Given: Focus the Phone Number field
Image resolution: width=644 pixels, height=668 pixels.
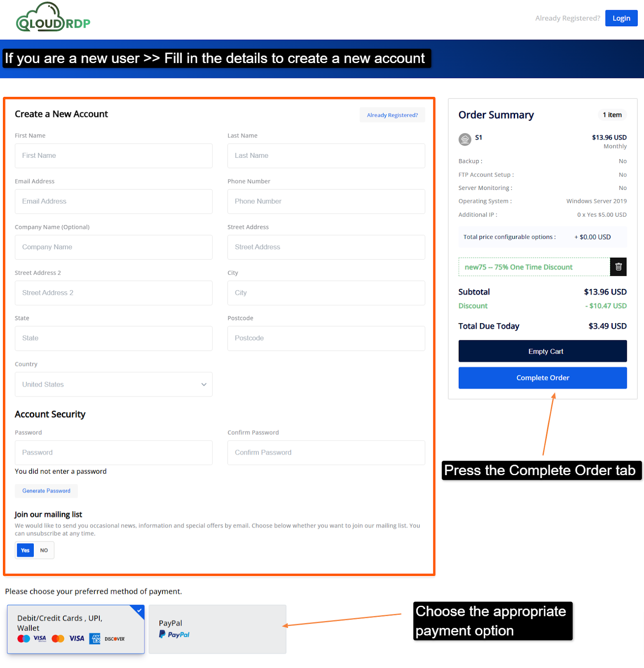Looking at the screenshot, I should tap(326, 201).
